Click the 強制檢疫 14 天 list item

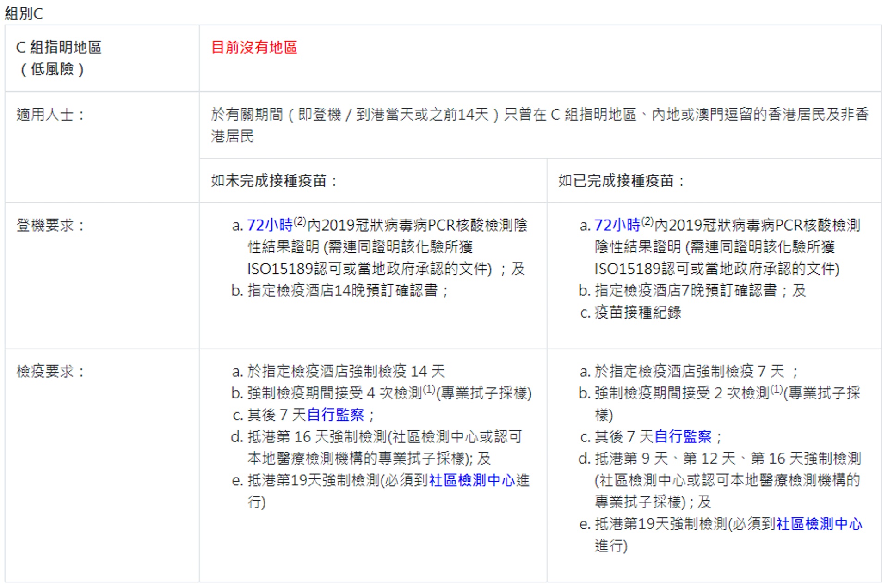pyautogui.click(x=346, y=371)
